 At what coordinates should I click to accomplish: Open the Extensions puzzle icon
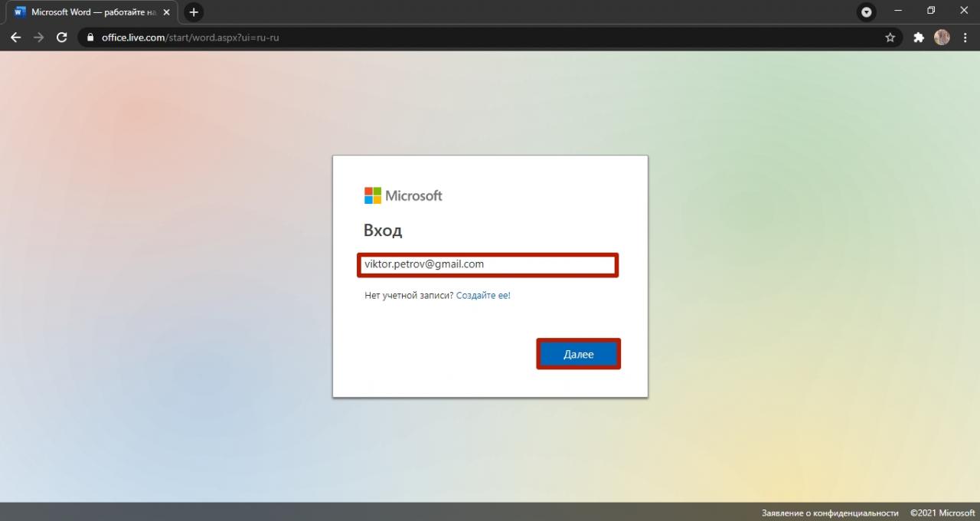[x=919, y=38]
